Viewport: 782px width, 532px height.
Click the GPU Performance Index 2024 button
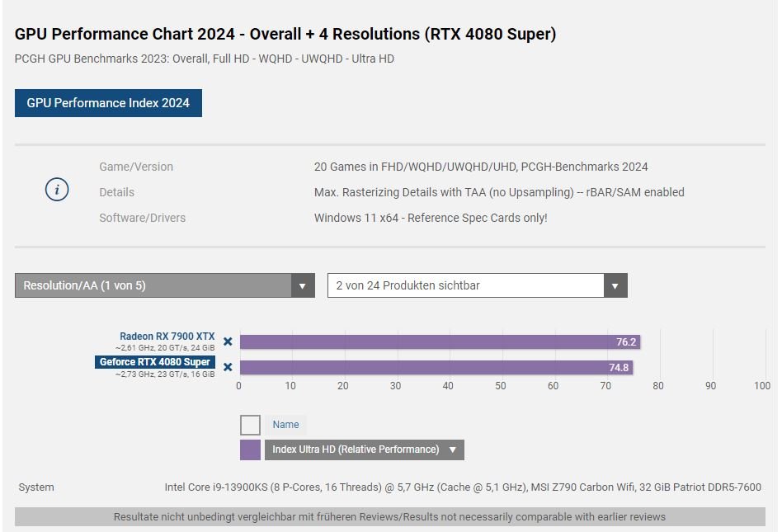[108, 103]
